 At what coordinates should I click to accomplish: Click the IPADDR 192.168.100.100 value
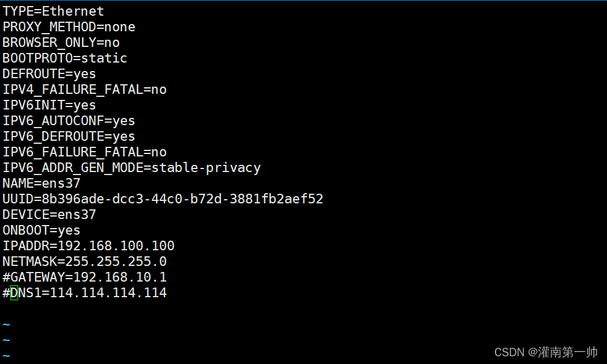pos(116,246)
